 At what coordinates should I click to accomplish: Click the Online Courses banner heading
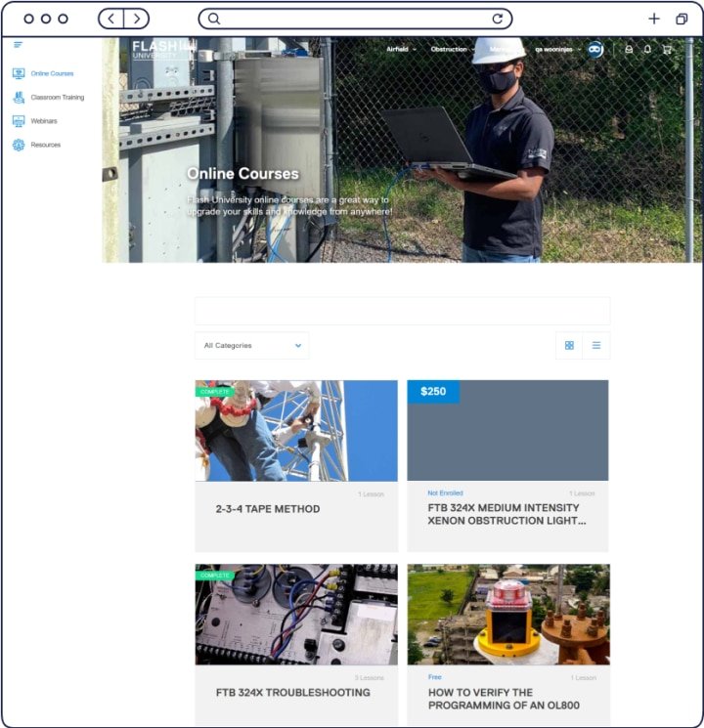coord(242,174)
